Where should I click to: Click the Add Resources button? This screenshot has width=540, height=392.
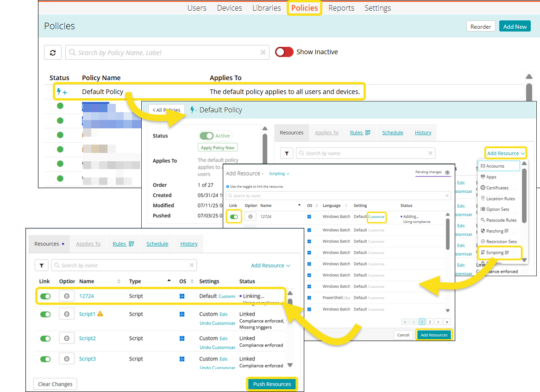pos(433,335)
